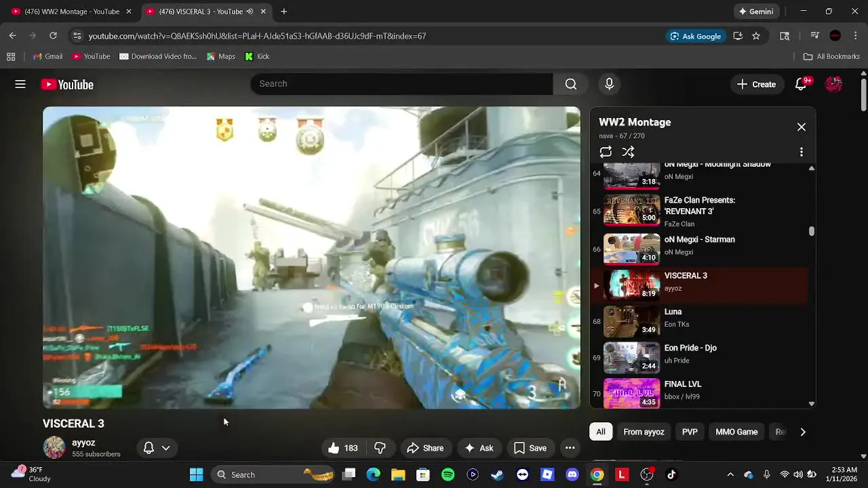Install app icon in address bar

[738, 36]
